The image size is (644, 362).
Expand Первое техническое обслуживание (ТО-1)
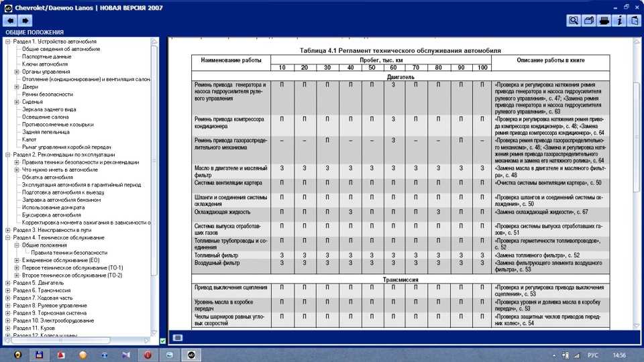pyautogui.click(x=17, y=267)
